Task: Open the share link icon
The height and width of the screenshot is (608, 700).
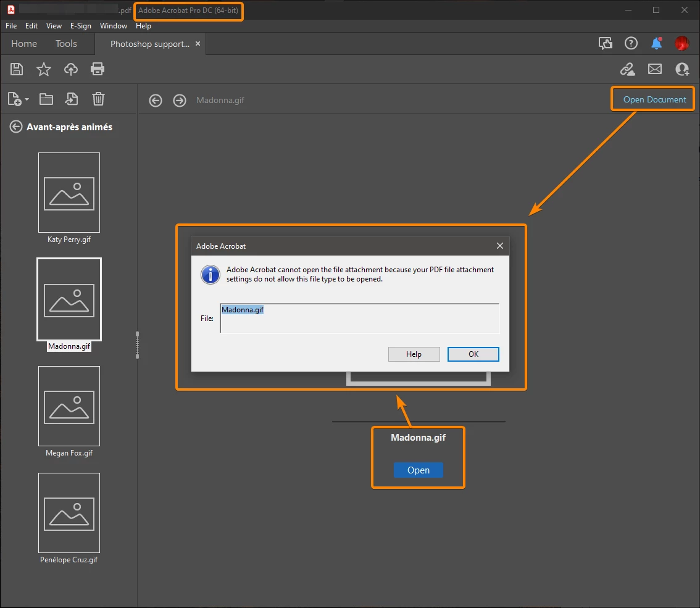Action: 628,69
